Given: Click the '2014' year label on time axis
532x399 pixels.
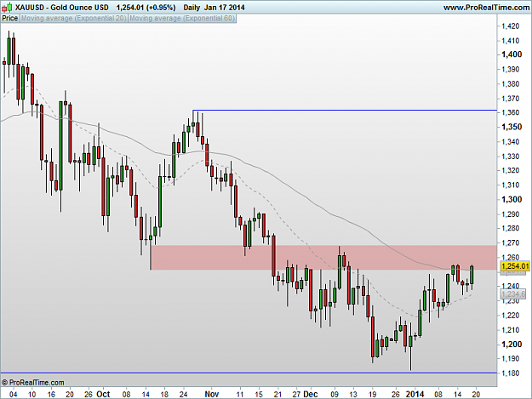Looking at the screenshot, I should [x=415, y=394].
